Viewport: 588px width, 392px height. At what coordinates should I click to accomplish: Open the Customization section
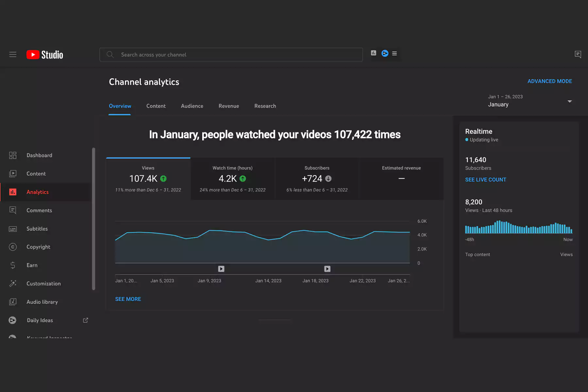coord(43,284)
